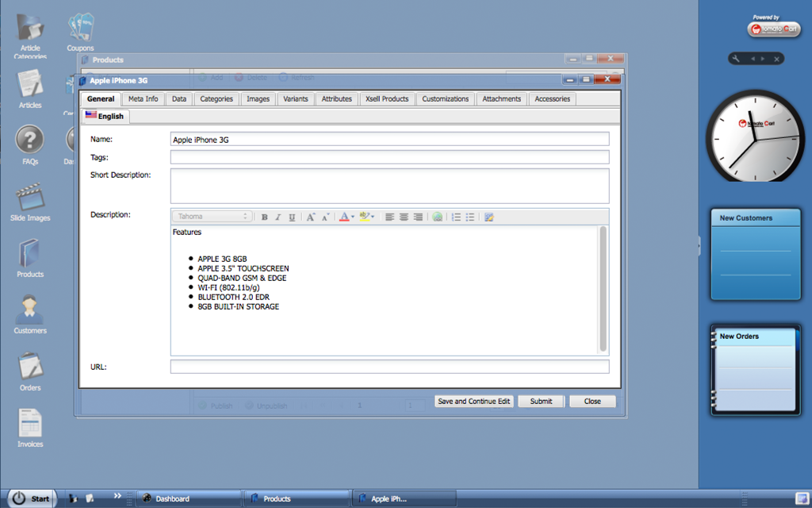Click the increase font size icon
Image resolution: width=812 pixels, height=508 pixels.
tap(311, 217)
